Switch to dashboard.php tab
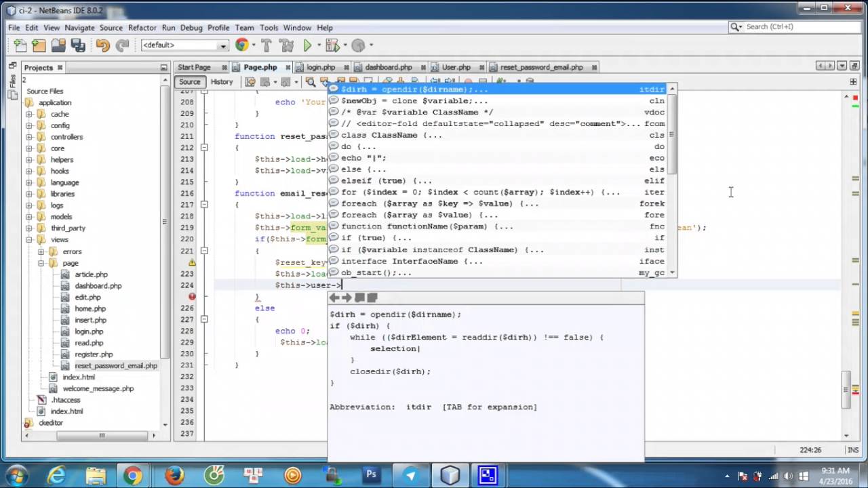The width and height of the screenshot is (868, 488). pyautogui.click(x=388, y=68)
